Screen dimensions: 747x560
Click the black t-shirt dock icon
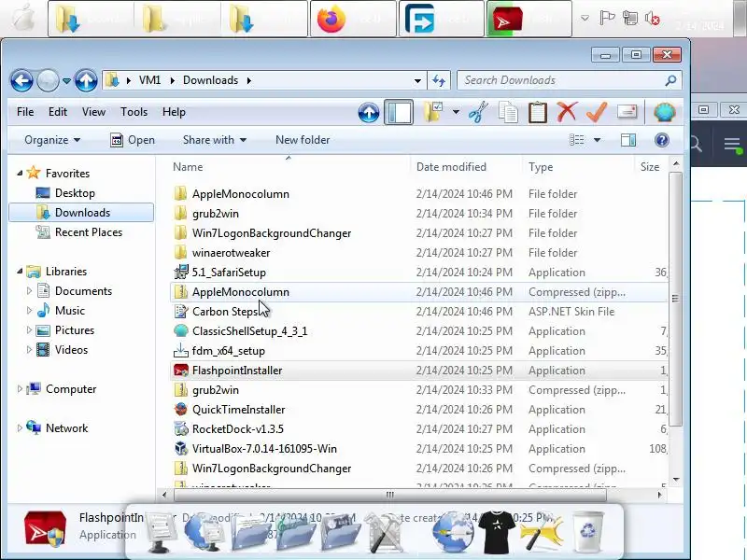499,531
